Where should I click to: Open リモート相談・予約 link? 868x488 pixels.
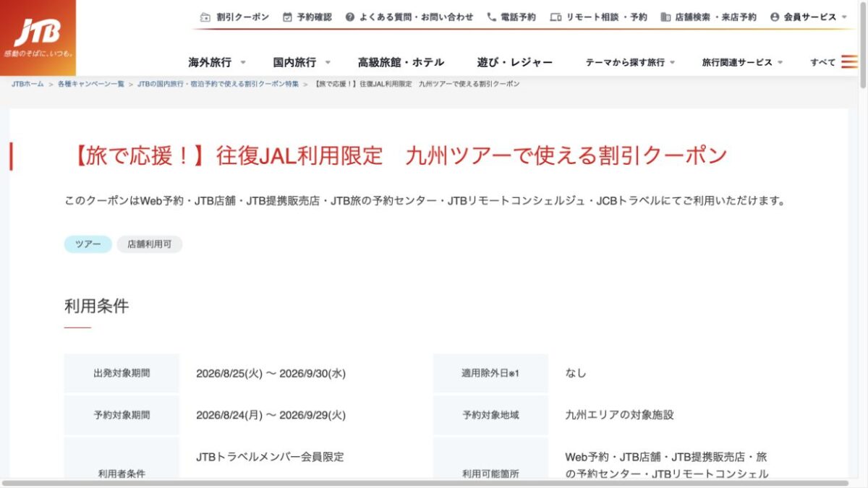606,17
